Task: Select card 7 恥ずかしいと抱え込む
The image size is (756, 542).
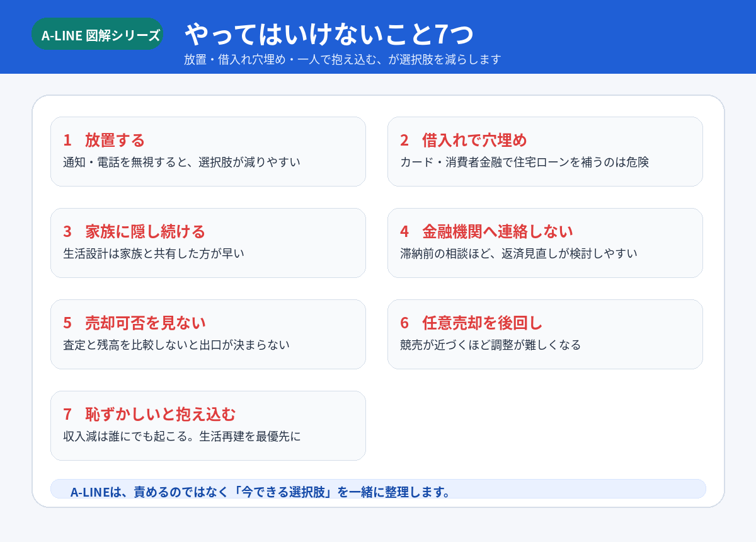Action: [208, 425]
